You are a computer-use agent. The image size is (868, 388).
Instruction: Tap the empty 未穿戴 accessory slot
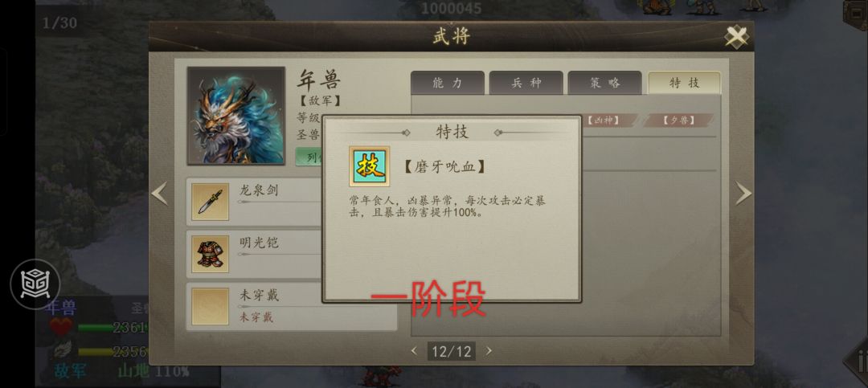point(210,306)
